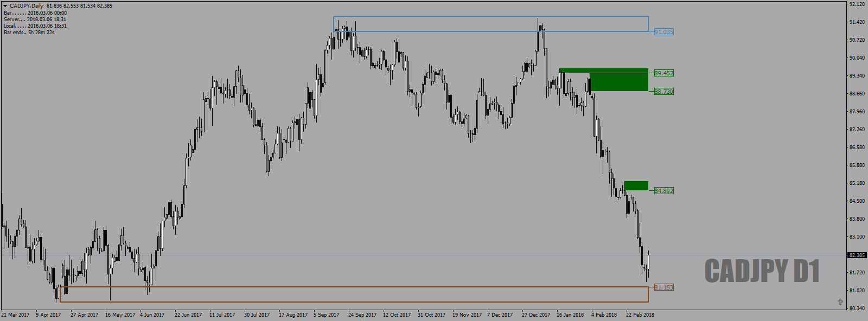Click the 19 Nov 2017 date label
868x321 pixels.
467,315
